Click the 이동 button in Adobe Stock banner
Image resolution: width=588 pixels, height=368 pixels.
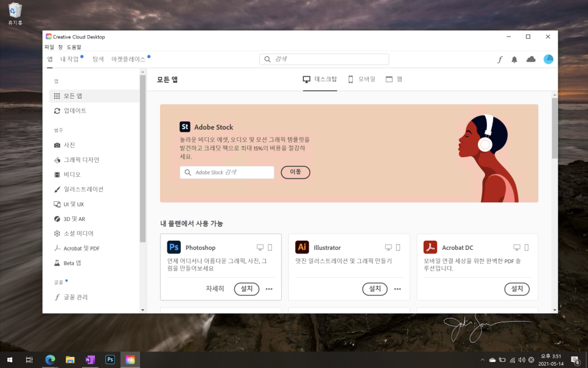(x=295, y=172)
